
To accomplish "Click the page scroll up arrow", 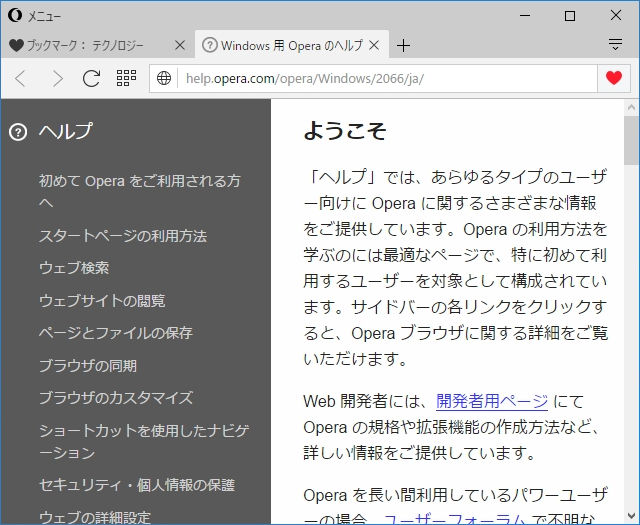I will [631, 108].
